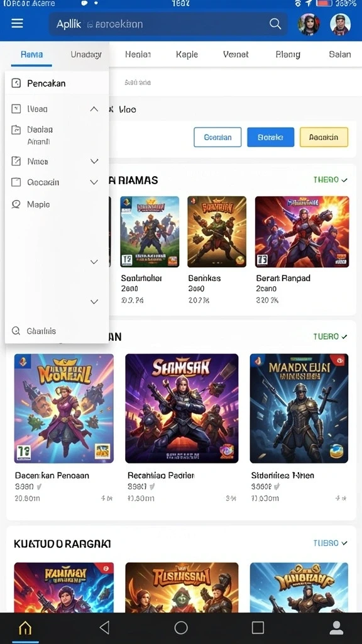This screenshot has height=644, width=362.
Task: Click the Aplik search input field
Action: pos(168,24)
